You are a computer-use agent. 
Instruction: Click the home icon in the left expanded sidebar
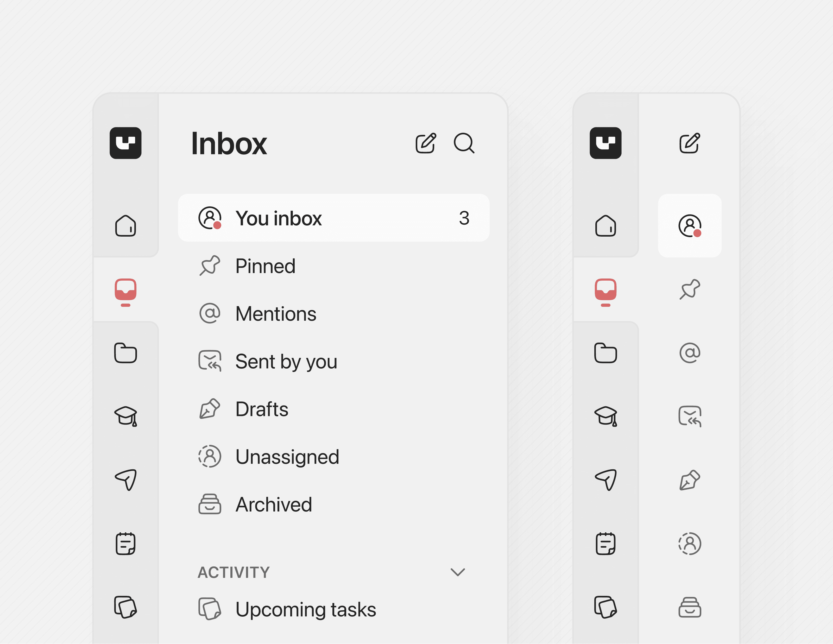125,226
